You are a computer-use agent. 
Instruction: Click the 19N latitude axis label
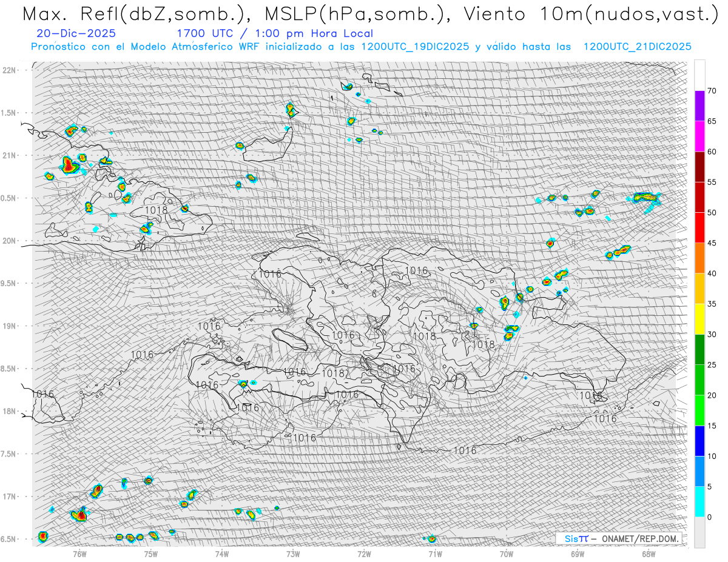[x=10, y=326]
